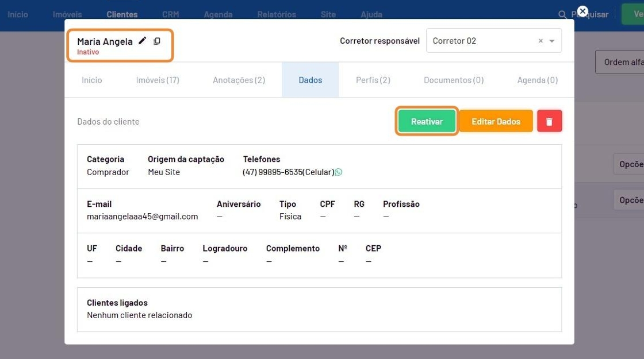Click the search magnifier icon in navbar
The width and height of the screenshot is (644, 359).
click(x=562, y=14)
